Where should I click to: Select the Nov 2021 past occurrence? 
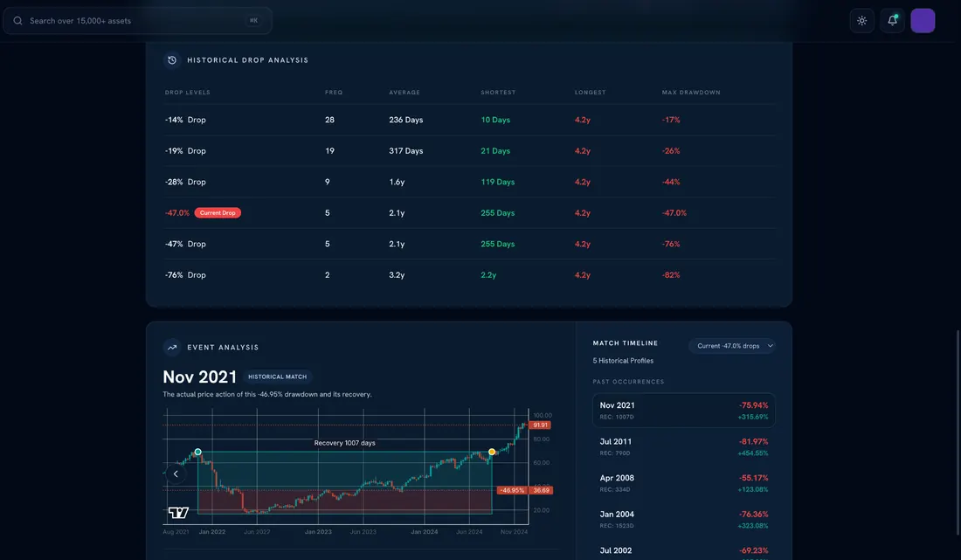[x=683, y=410]
